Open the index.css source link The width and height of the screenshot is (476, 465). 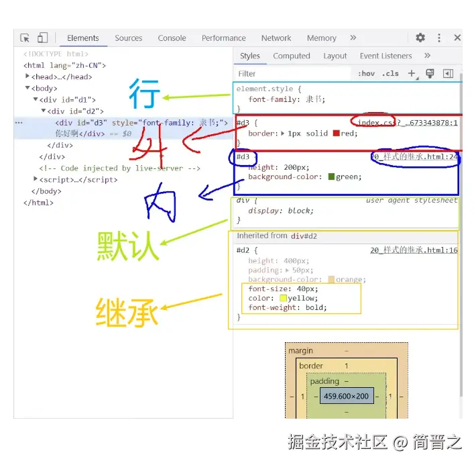point(408,123)
